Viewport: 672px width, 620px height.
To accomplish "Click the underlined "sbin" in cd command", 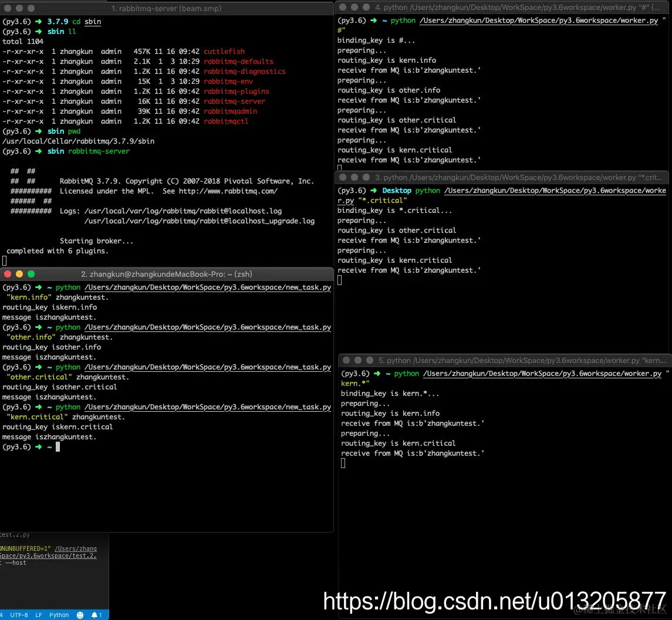I will tap(93, 22).
